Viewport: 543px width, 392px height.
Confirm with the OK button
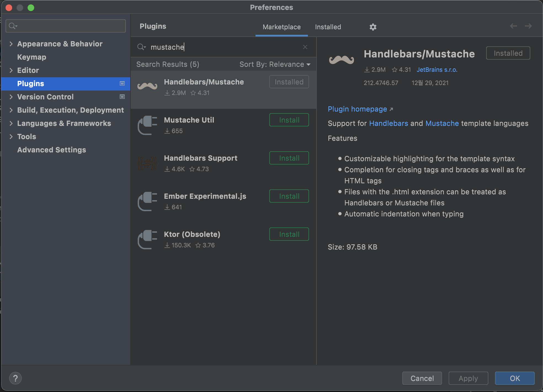(515, 378)
